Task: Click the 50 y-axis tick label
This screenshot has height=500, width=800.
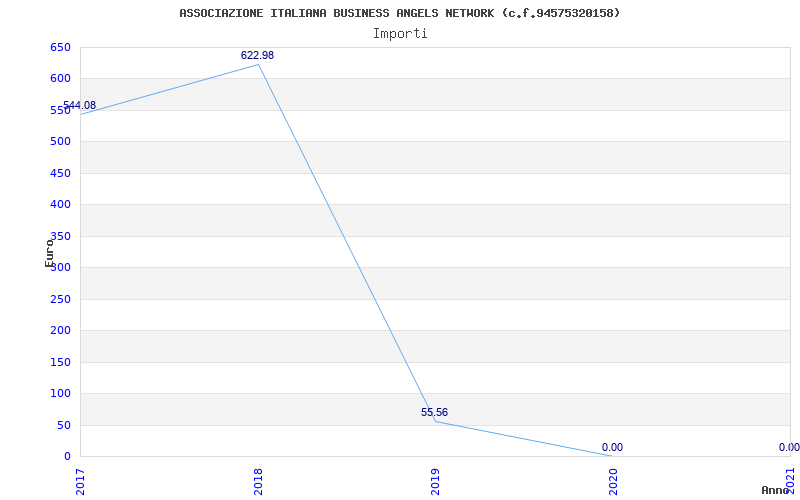Action: point(64,426)
